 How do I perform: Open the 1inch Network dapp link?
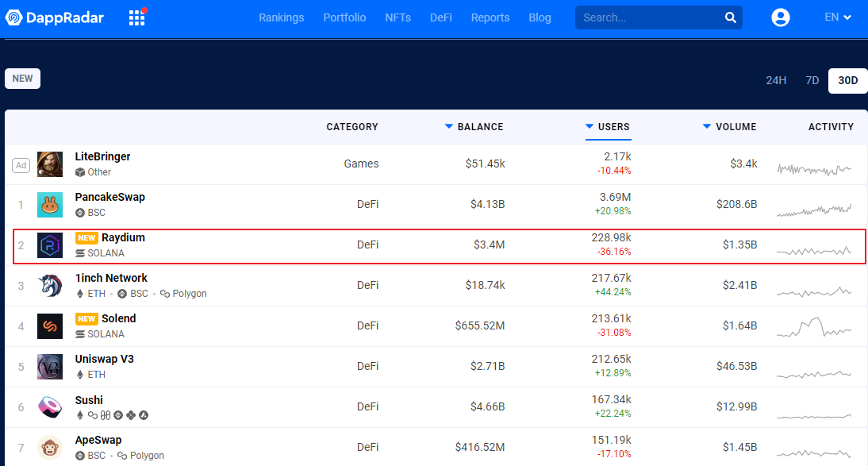[x=111, y=278]
